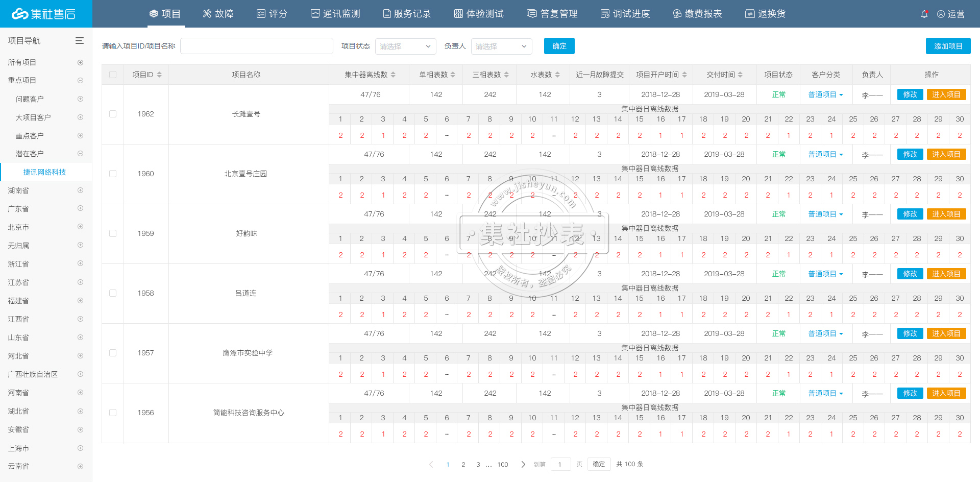Open the 缴费报表 tab
This screenshot has height=482, width=980.
coord(697,14)
